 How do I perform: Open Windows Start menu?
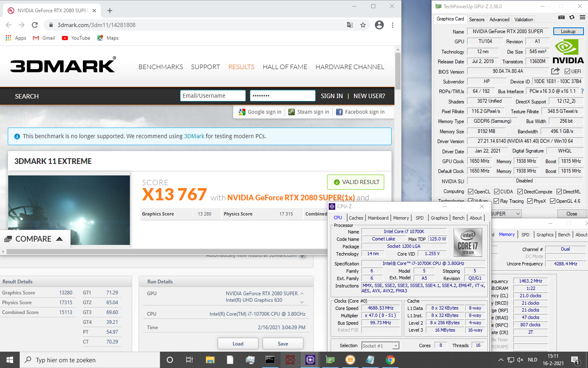10,360
